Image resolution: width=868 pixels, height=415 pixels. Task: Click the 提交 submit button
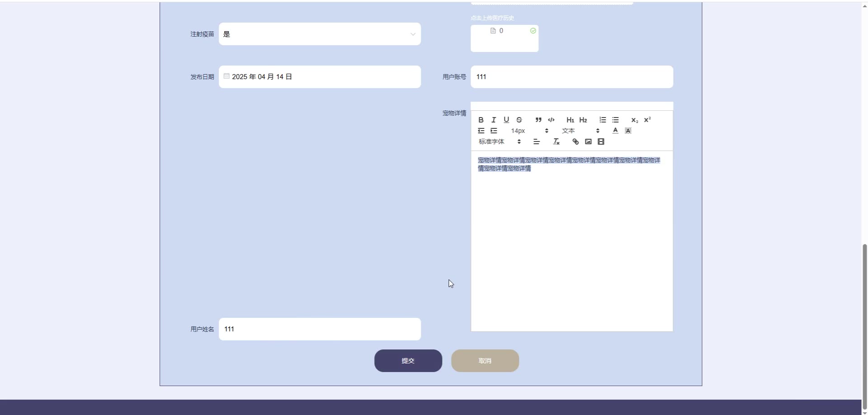[408, 361]
